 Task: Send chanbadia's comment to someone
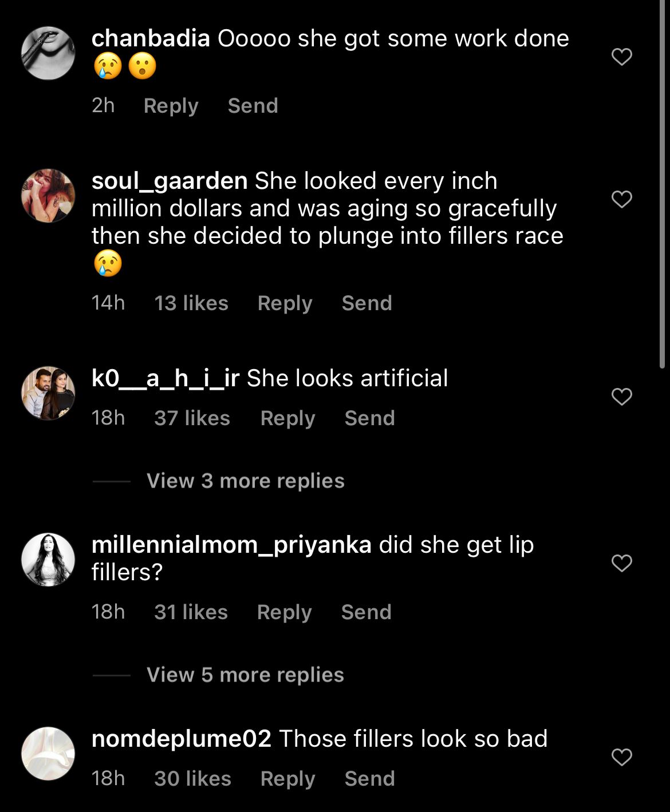[253, 106]
